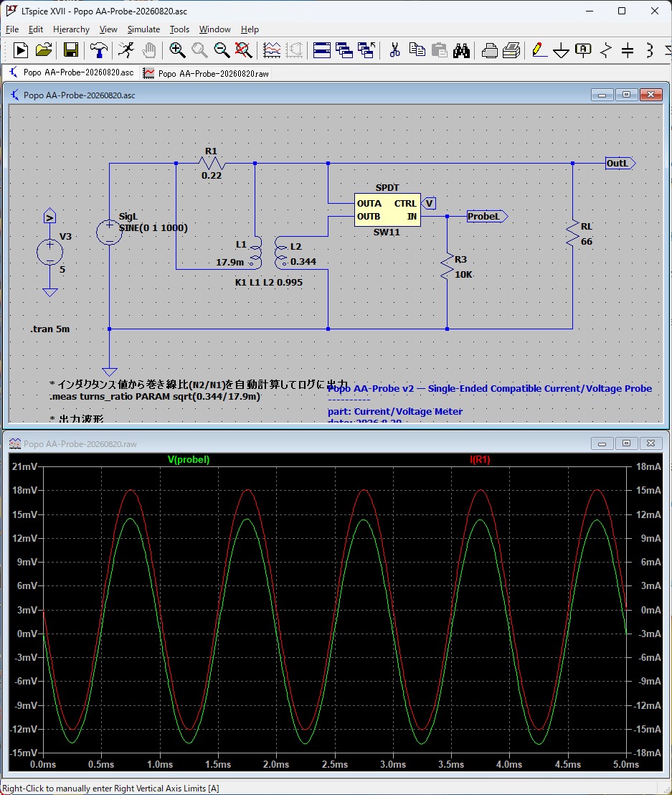Click the SW11 SPDT switch block

pos(387,210)
